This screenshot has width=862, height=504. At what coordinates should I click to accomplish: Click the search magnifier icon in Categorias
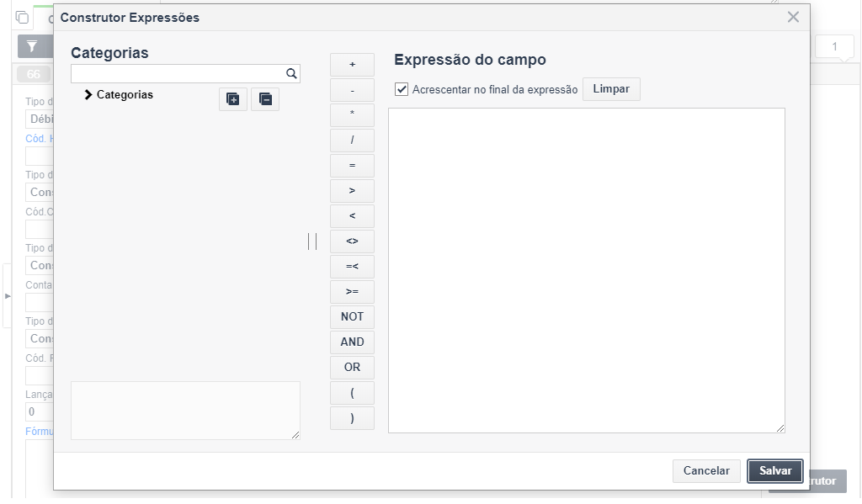[291, 74]
